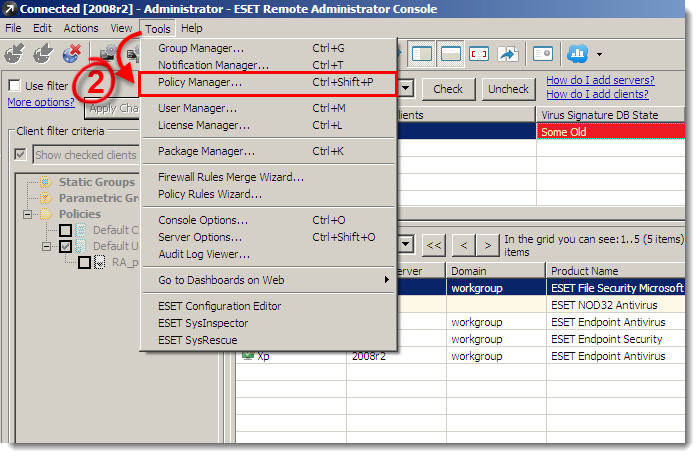This screenshot has width=700, height=458.
Task: Click the red disconnect icon in toolbar
Action: (x=72, y=53)
